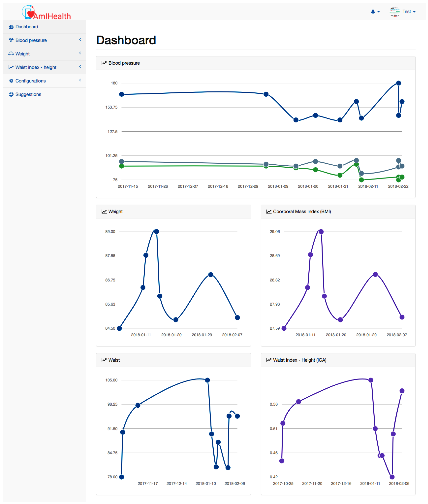Open Waist index - height sidebar menu
Viewport: 428px width, 504px height.
pos(44,68)
